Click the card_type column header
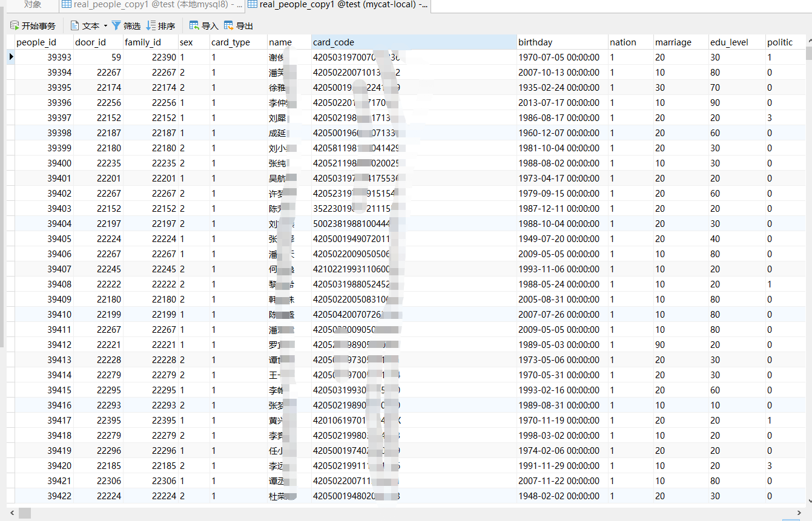 click(x=238, y=42)
